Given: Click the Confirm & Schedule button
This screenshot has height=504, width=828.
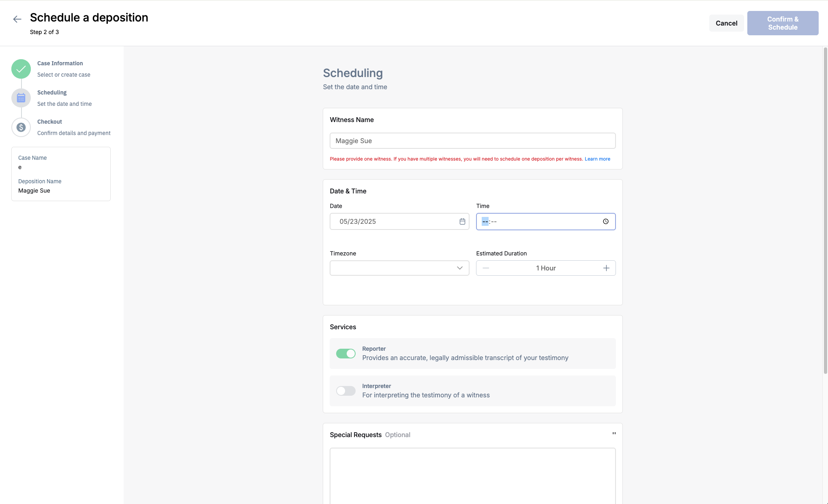Looking at the screenshot, I should pyautogui.click(x=783, y=23).
